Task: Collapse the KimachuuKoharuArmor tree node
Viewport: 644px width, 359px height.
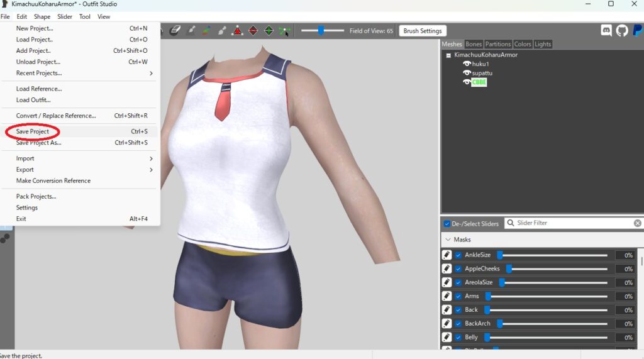Action: coord(448,55)
